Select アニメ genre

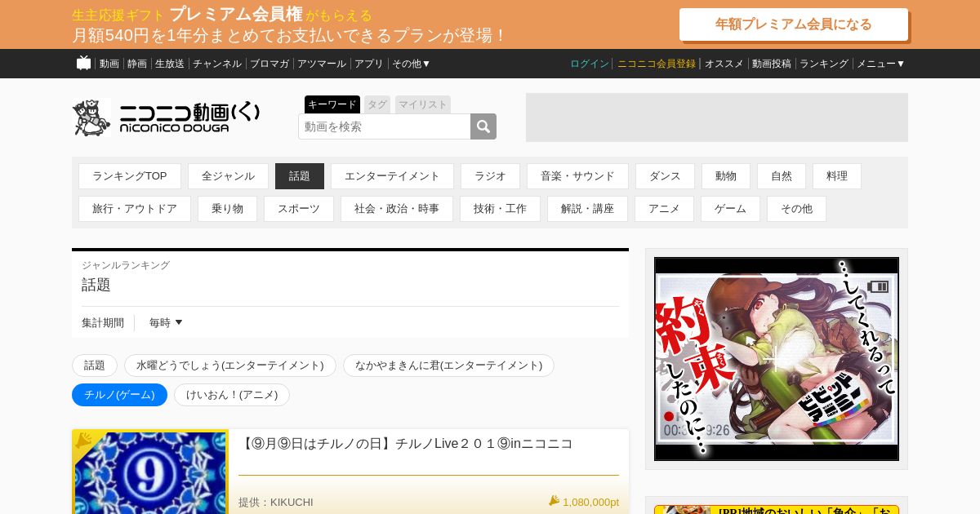664,209
